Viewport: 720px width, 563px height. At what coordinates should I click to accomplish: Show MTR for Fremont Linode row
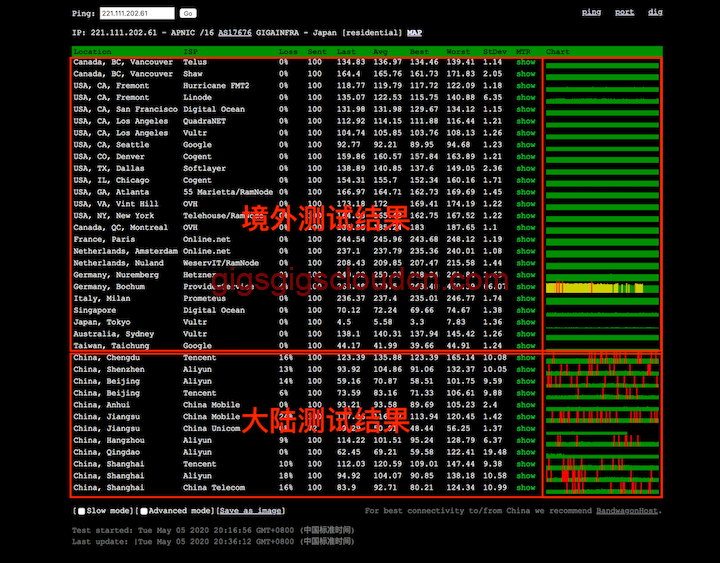pos(525,98)
